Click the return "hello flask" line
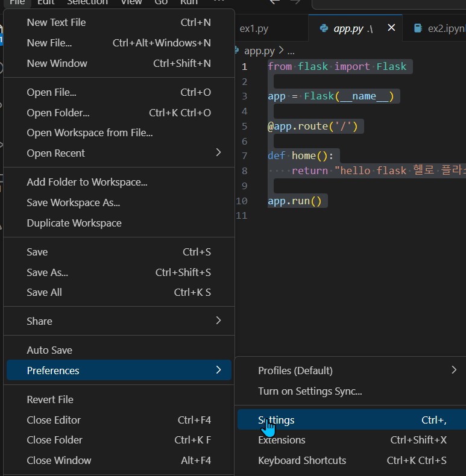The image size is (466, 476). pos(379,171)
